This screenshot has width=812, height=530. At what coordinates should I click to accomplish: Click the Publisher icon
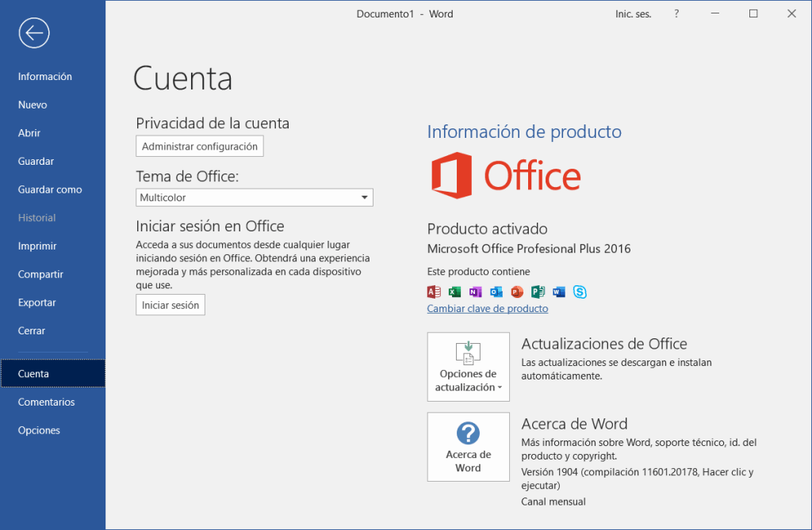point(538,292)
